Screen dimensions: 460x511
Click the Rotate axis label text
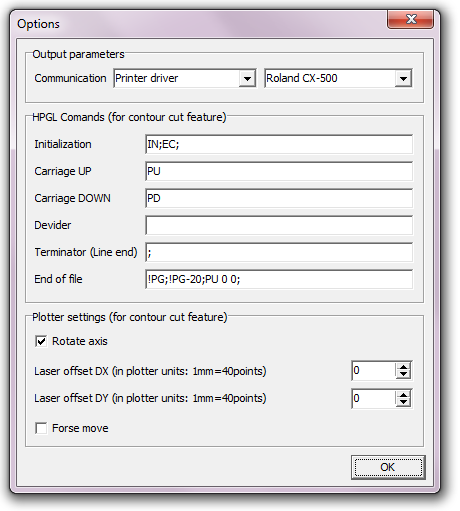[x=80, y=341]
